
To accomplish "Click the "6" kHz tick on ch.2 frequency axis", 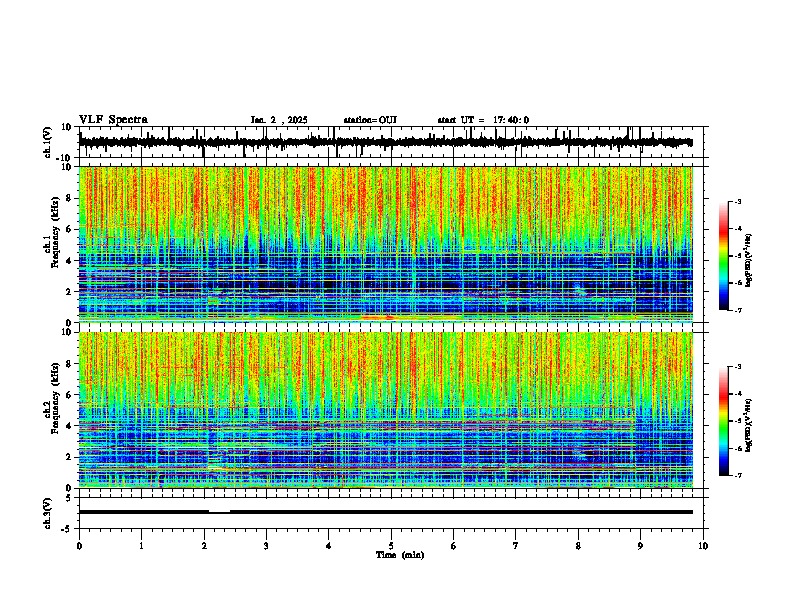I will point(70,395).
